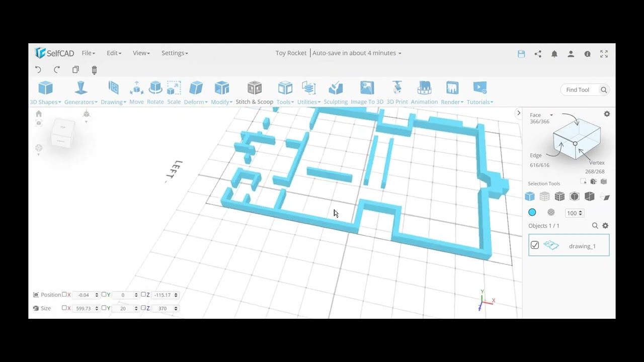Open the Utilities dropdown
This screenshot has height=362, width=644.
click(308, 93)
